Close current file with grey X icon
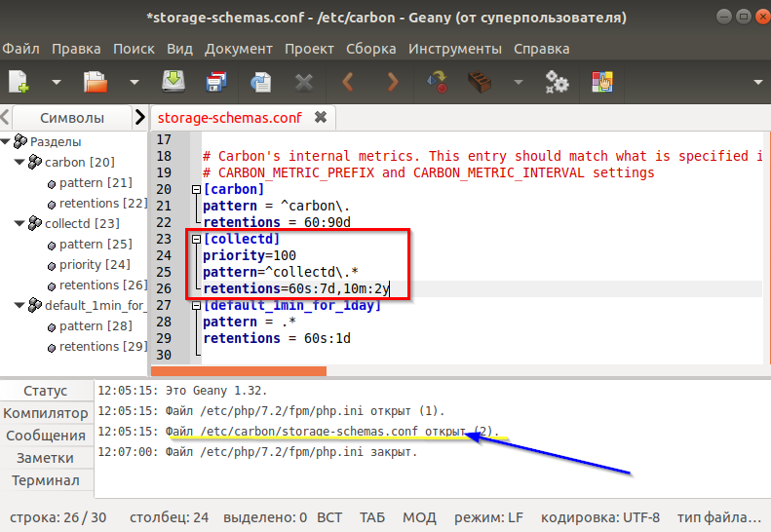Viewport: 771px width, 532px height. [x=304, y=82]
